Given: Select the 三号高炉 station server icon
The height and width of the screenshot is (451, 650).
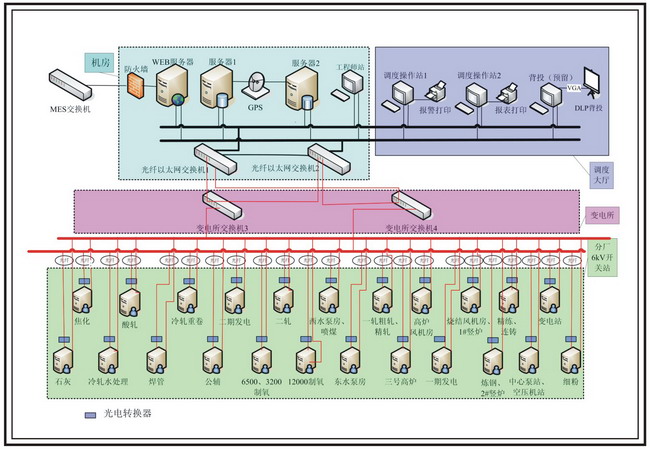Looking at the screenshot, I should tap(402, 359).
